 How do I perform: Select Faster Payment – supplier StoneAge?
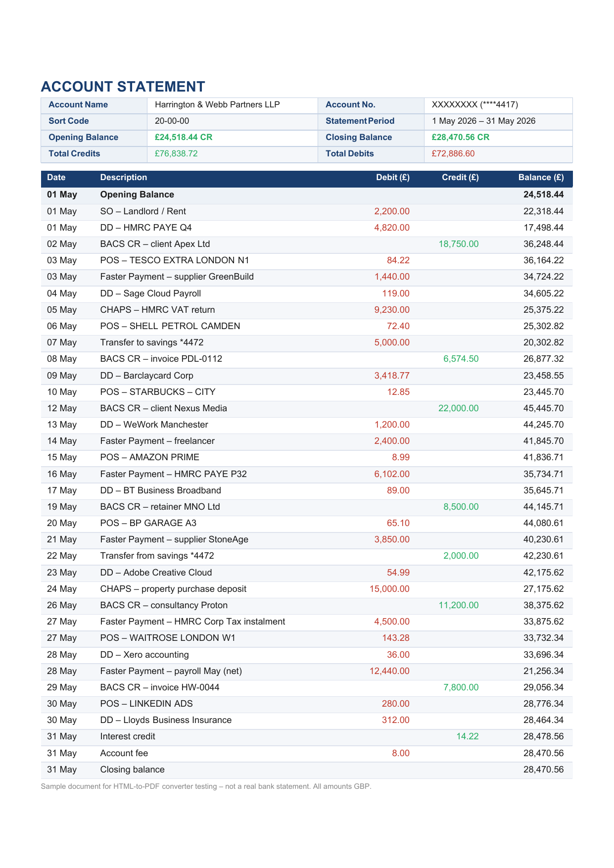click(x=174, y=539)
